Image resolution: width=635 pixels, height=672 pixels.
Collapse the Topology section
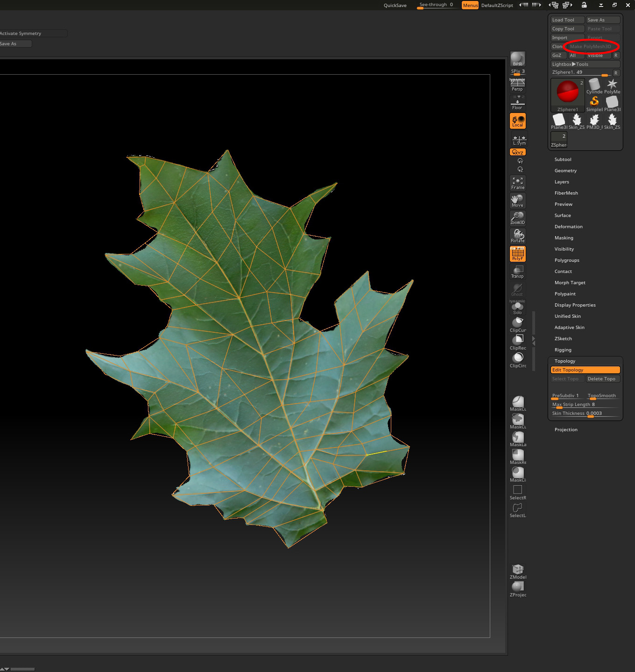pos(564,361)
